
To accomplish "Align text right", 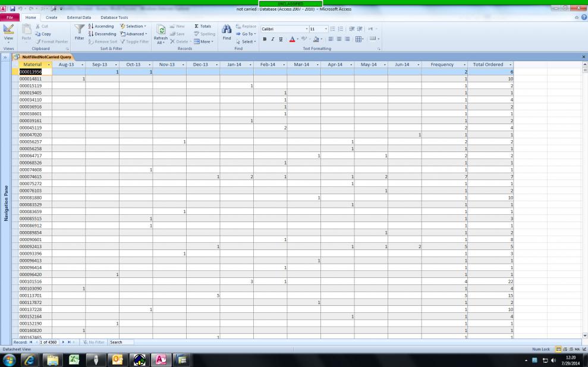I will (347, 39).
